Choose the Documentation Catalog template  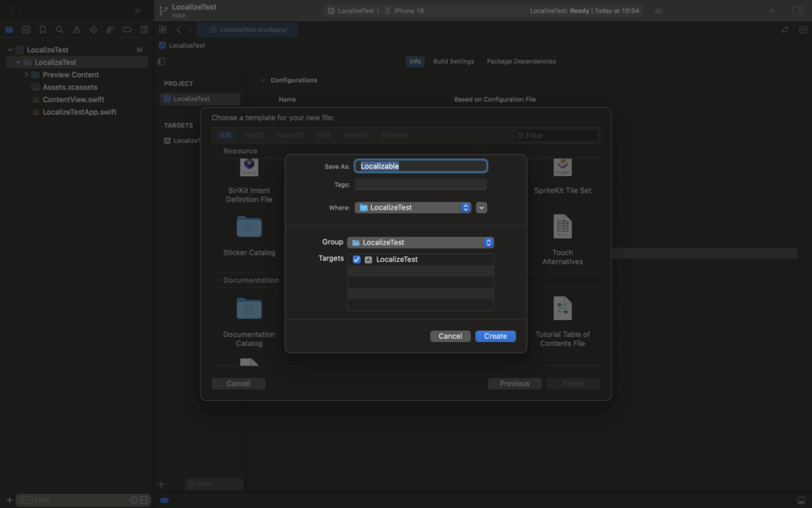(x=249, y=322)
